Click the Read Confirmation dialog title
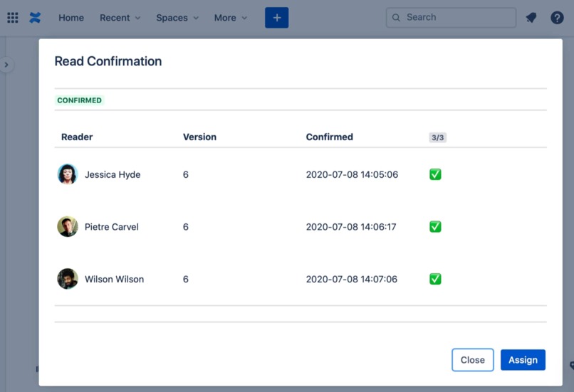This screenshot has width=574, height=392. point(108,61)
